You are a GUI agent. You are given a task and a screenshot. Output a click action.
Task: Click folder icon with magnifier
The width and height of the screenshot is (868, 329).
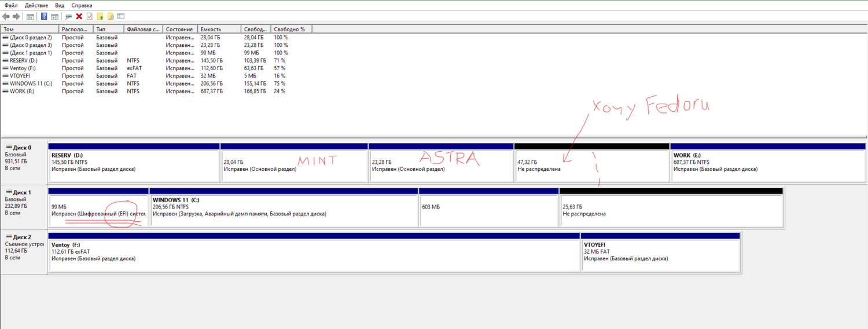(x=111, y=16)
